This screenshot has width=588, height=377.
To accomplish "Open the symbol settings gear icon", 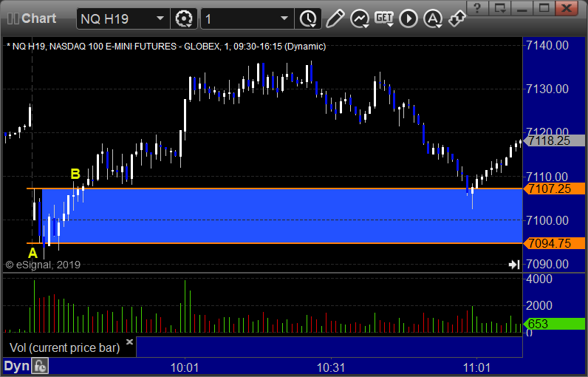I will [184, 18].
